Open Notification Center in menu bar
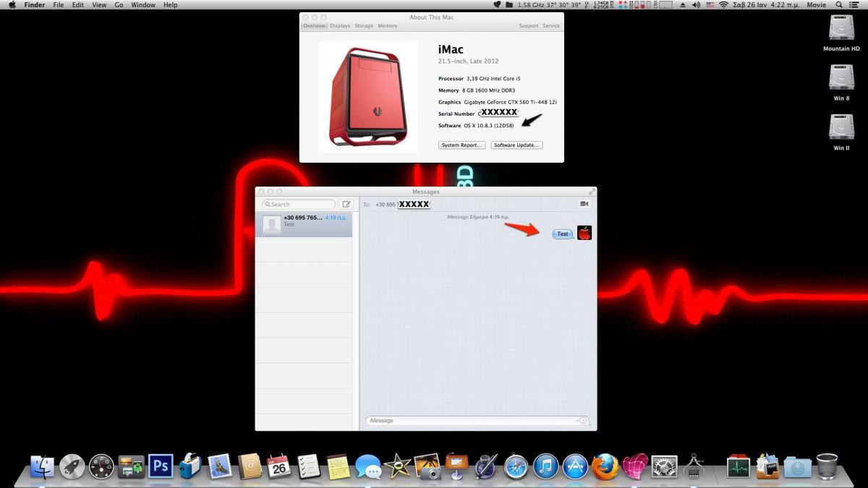 point(855,4)
